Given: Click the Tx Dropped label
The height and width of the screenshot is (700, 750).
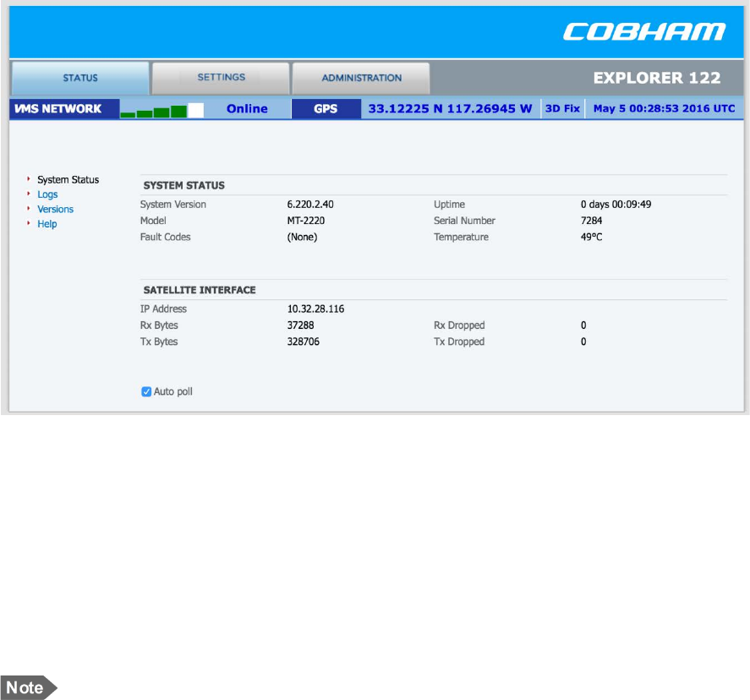Looking at the screenshot, I should click(459, 342).
